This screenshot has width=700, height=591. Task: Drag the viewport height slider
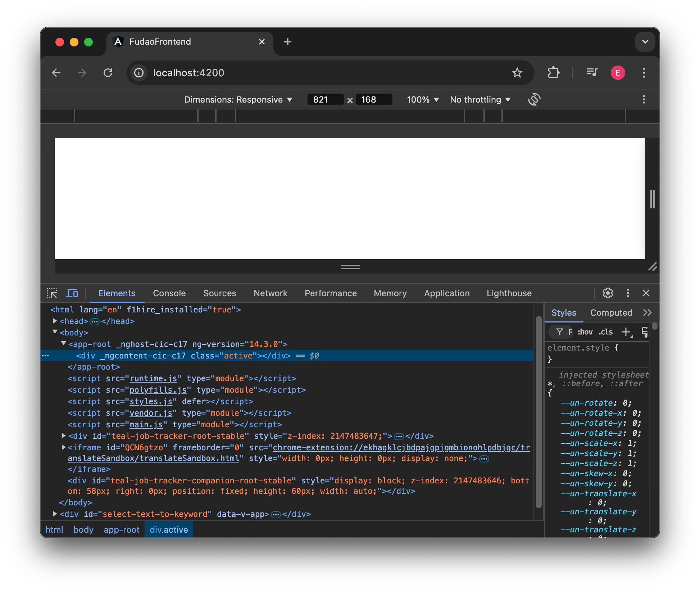[x=350, y=267]
